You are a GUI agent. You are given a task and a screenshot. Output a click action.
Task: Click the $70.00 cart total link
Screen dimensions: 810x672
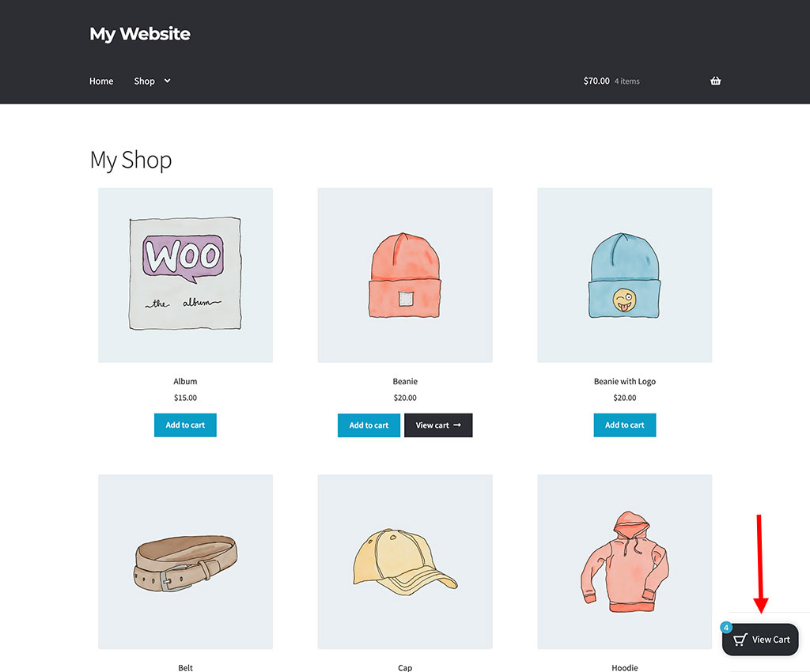(x=596, y=80)
